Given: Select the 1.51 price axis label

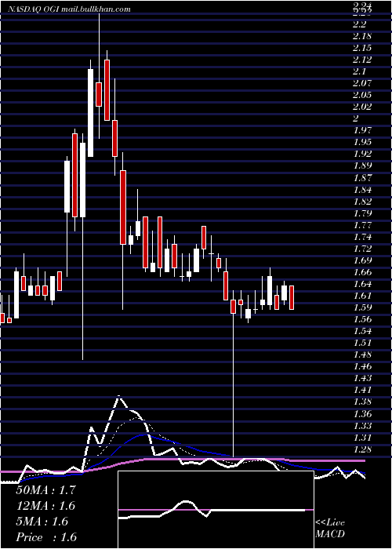Looking at the screenshot, I should 362,343.
